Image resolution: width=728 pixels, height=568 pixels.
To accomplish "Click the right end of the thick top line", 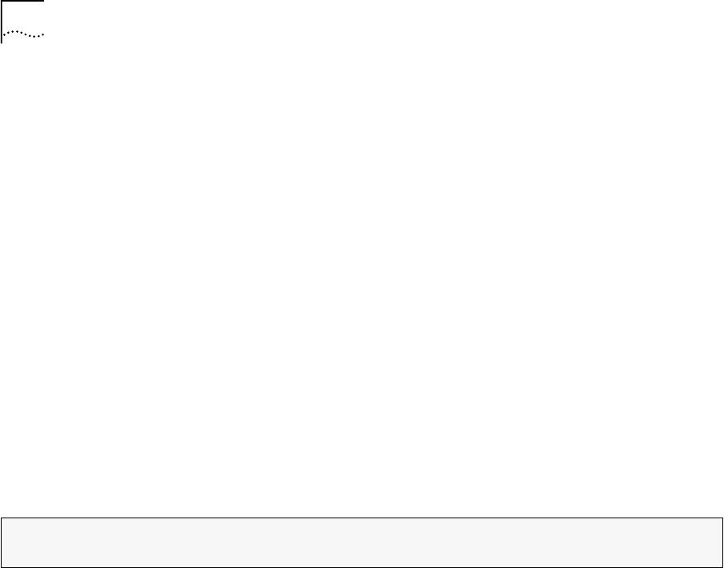I will (x=43, y=1).
